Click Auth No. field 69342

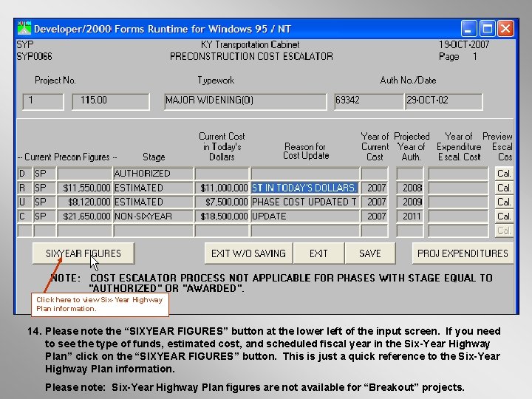coord(369,101)
